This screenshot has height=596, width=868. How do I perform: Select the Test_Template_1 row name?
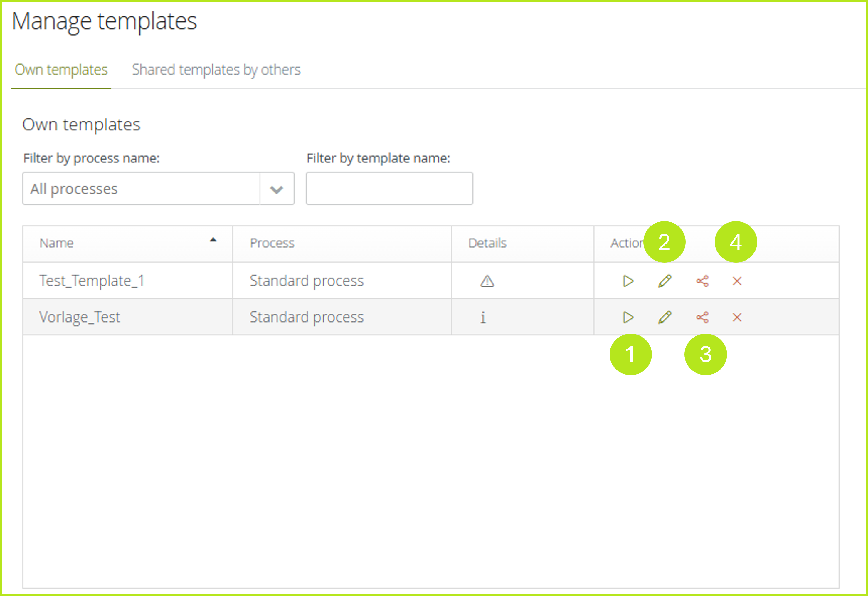coord(92,281)
